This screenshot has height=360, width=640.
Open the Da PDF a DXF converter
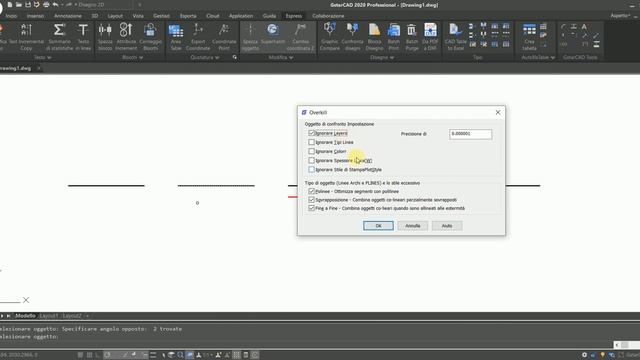coord(430,37)
